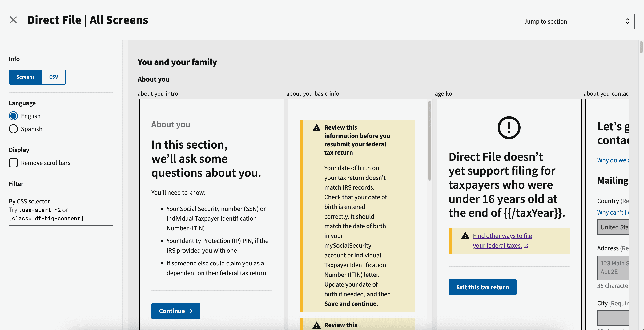
Task: Click the CSS selector filter input field
Action: 61,233
